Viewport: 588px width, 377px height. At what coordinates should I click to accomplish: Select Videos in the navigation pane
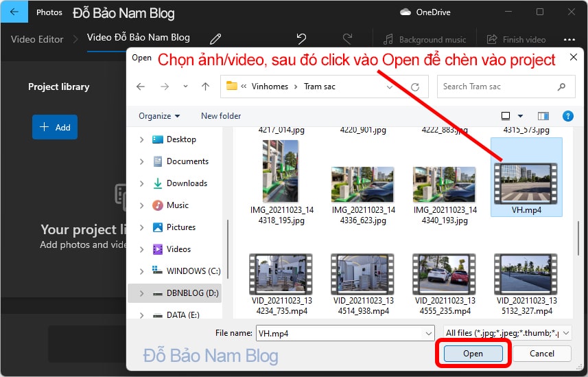pos(172,249)
